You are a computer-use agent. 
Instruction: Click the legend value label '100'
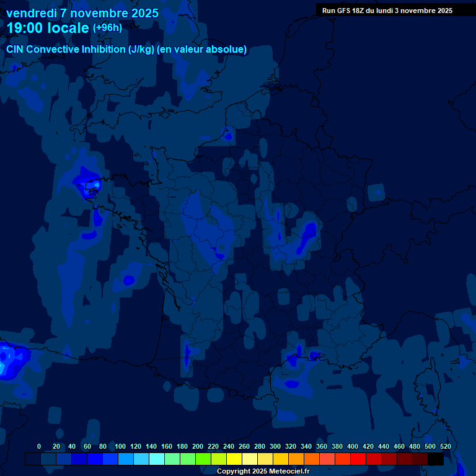(120, 446)
